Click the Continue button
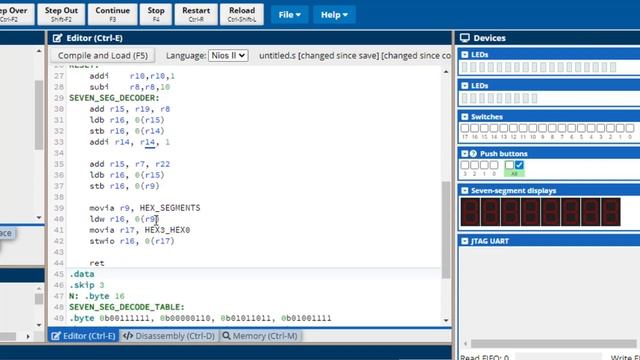The height and width of the screenshot is (360, 640). pos(113,14)
